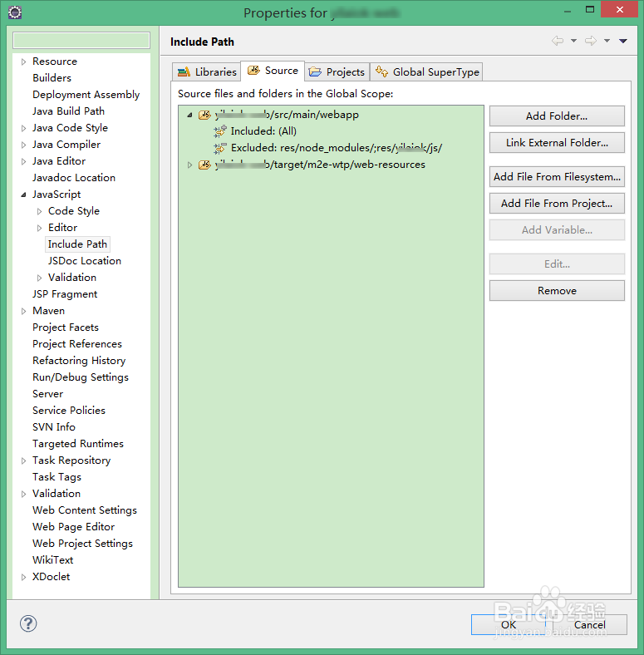Select Javadoc Location entry

[74, 178]
